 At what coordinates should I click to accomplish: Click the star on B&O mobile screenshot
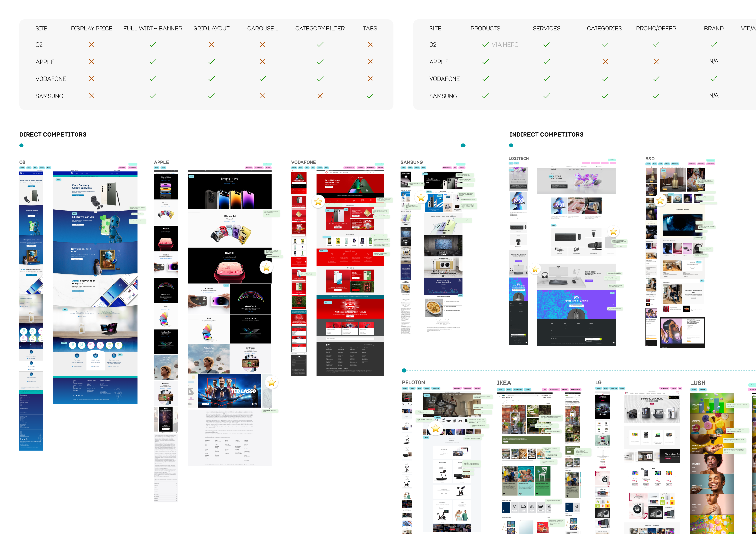[660, 201]
